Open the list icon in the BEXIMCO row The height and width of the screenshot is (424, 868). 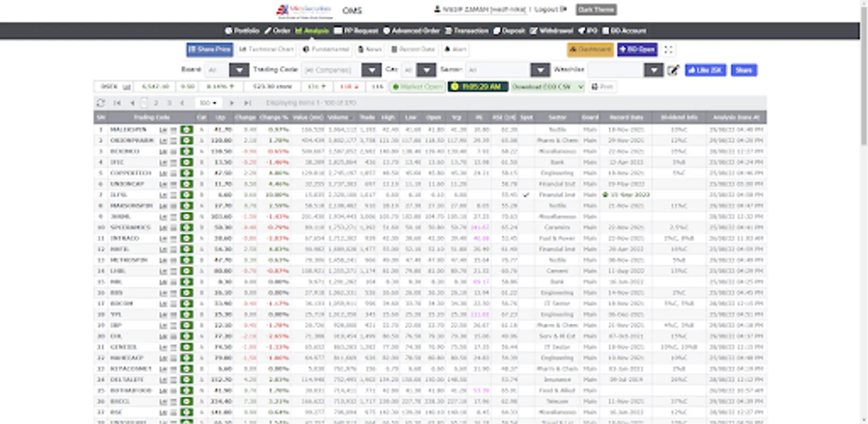[x=173, y=151]
